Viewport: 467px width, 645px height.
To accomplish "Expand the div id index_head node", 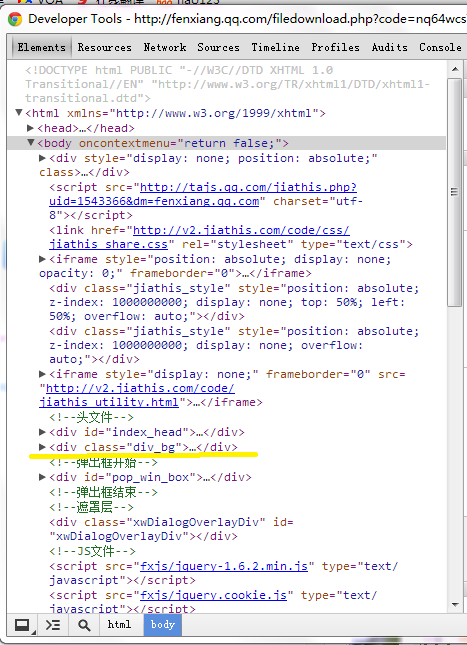I will pos(42,432).
